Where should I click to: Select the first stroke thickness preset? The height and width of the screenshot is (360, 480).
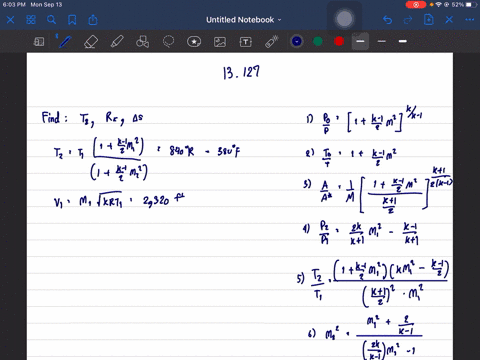click(x=360, y=41)
